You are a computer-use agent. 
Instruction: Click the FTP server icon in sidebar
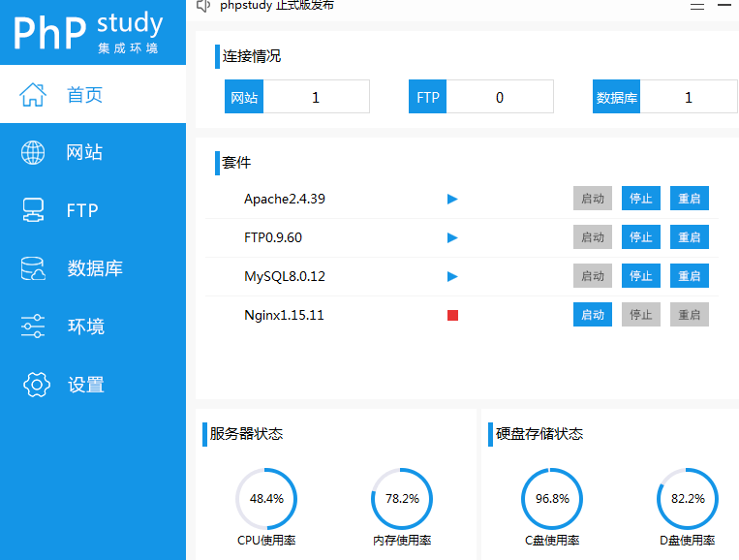coord(33,210)
